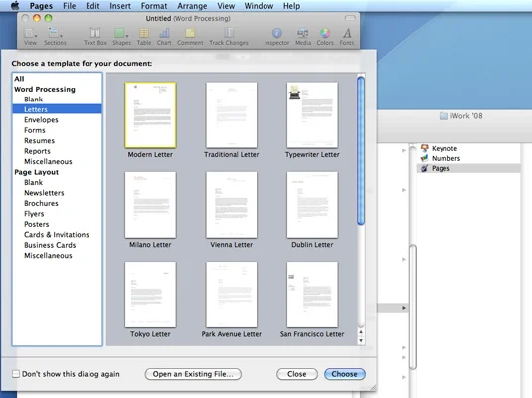Open the Inspector icon in toolbar

coord(276,33)
